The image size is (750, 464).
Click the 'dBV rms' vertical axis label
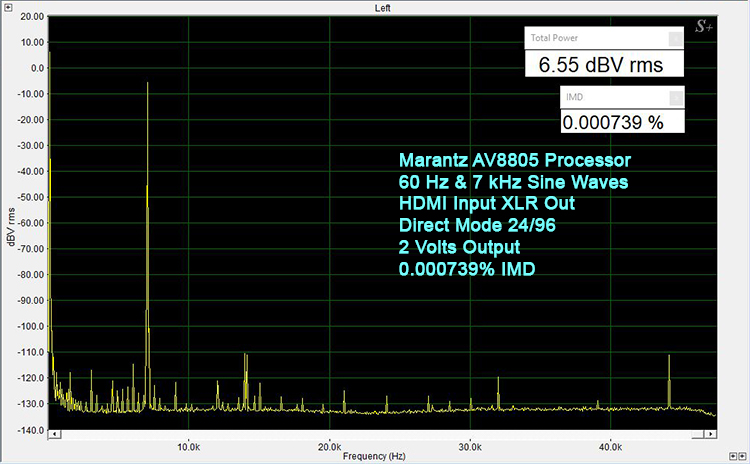[11, 227]
